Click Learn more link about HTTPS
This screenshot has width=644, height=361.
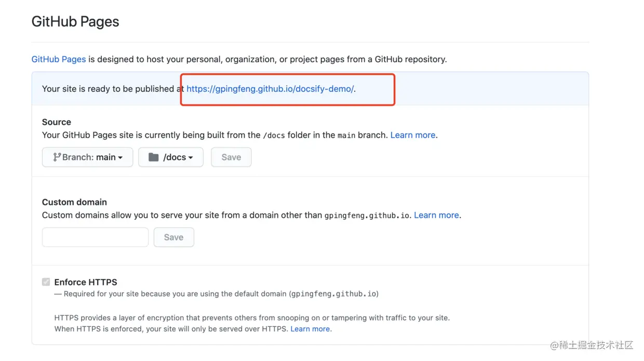[x=310, y=329]
